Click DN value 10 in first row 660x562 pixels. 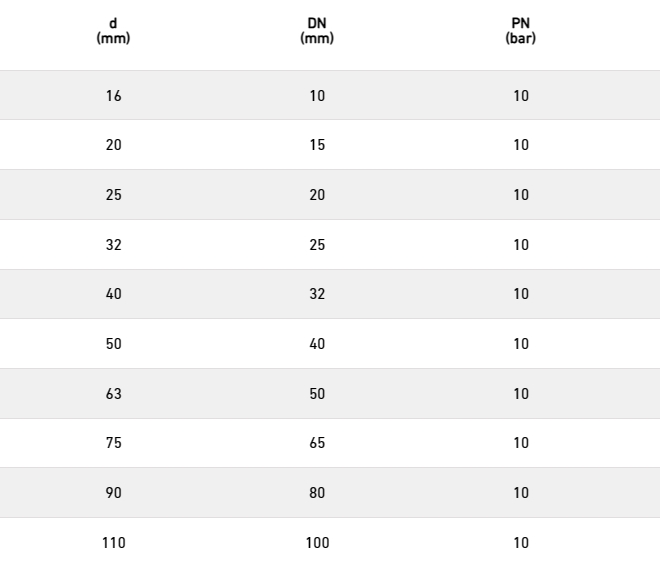(317, 96)
